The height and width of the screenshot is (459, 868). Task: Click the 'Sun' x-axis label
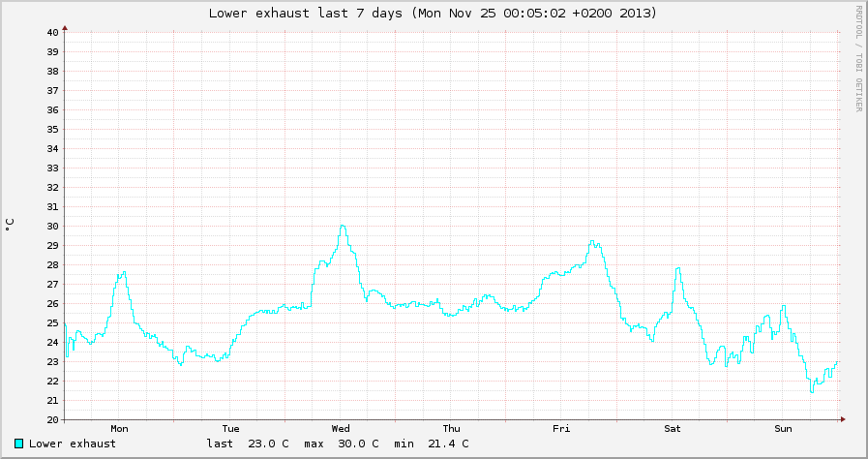[783, 429]
